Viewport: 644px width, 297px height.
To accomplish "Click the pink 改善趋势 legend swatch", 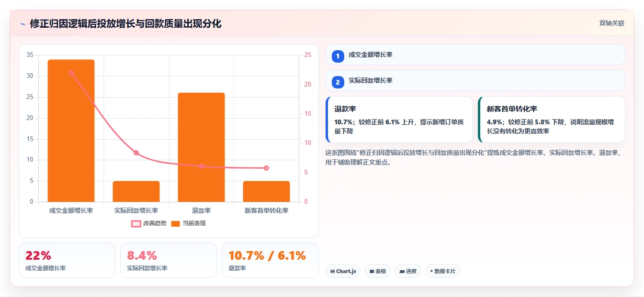I will [136, 223].
